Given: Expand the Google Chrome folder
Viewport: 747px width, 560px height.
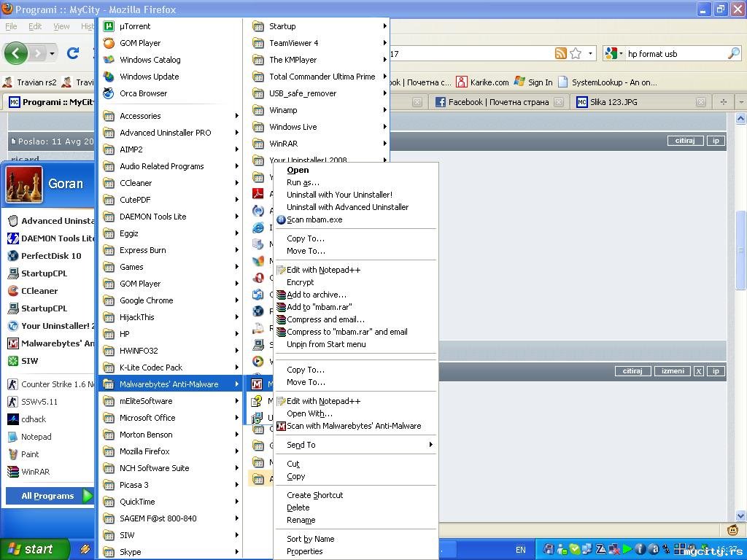Looking at the screenshot, I should click(x=171, y=300).
